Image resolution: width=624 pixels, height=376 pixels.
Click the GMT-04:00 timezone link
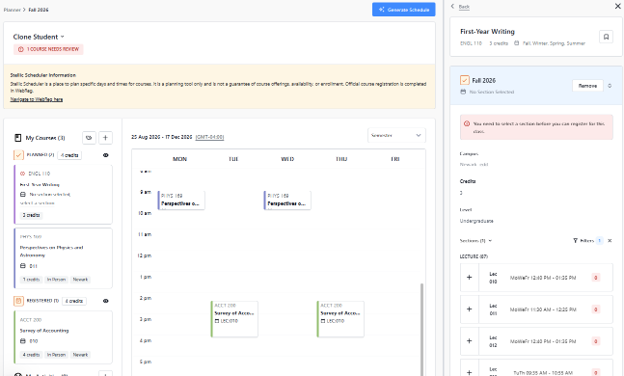click(210, 137)
